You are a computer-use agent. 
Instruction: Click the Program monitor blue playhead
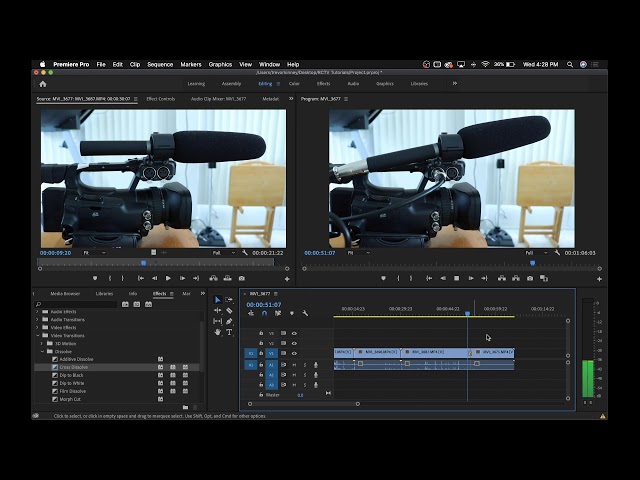(533, 263)
